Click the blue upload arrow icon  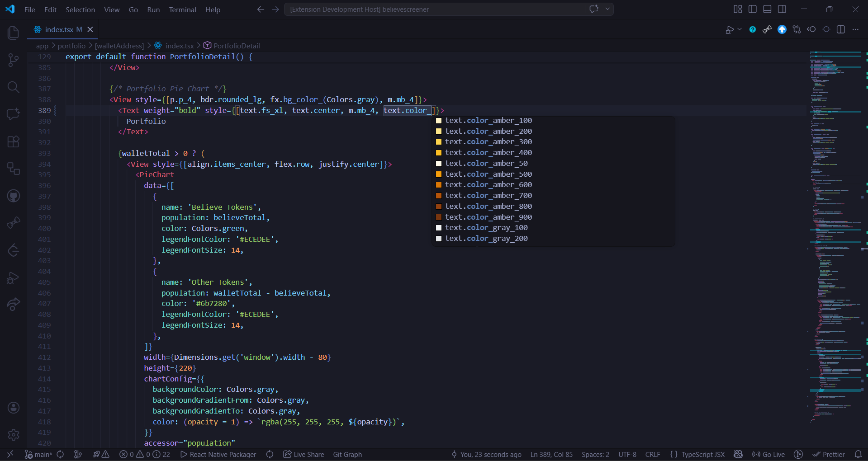[x=782, y=29]
